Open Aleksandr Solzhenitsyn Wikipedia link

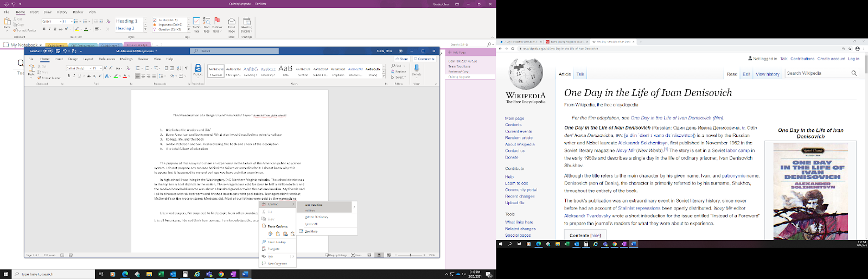click(643, 143)
